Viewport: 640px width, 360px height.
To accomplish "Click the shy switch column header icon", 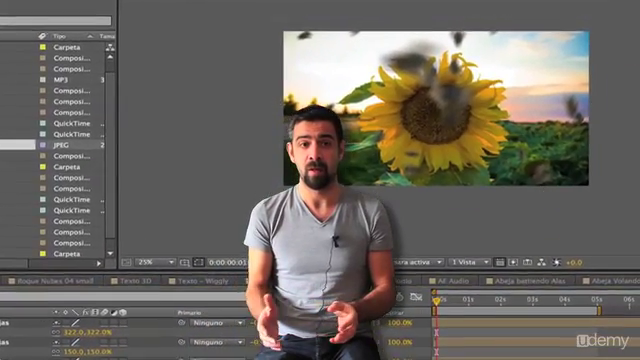I will [x=56, y=313].
